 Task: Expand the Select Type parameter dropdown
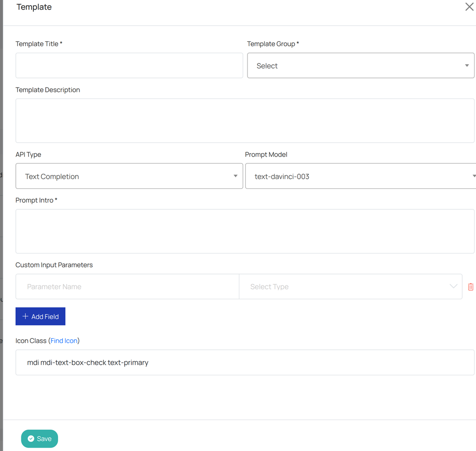click(x=350, y=286)
